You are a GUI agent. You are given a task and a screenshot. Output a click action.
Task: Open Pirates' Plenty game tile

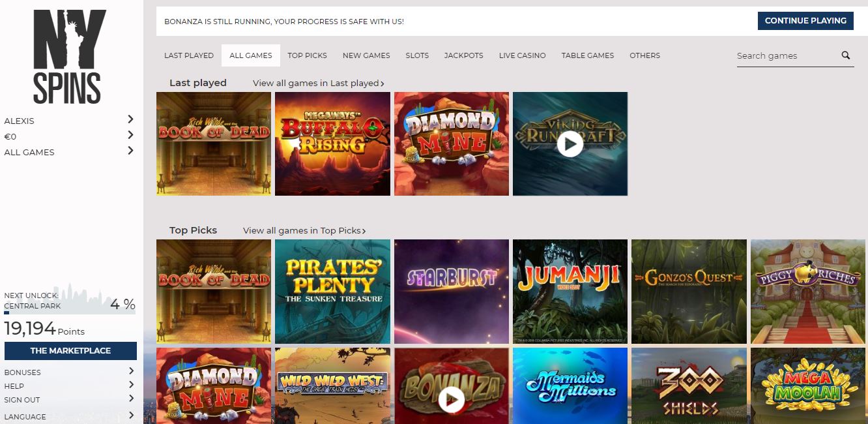point(332,292)
